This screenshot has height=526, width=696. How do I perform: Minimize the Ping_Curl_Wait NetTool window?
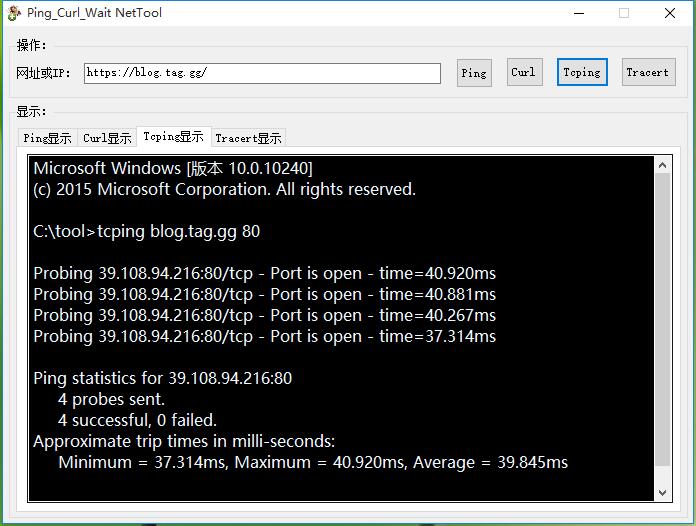click(578, 13)
